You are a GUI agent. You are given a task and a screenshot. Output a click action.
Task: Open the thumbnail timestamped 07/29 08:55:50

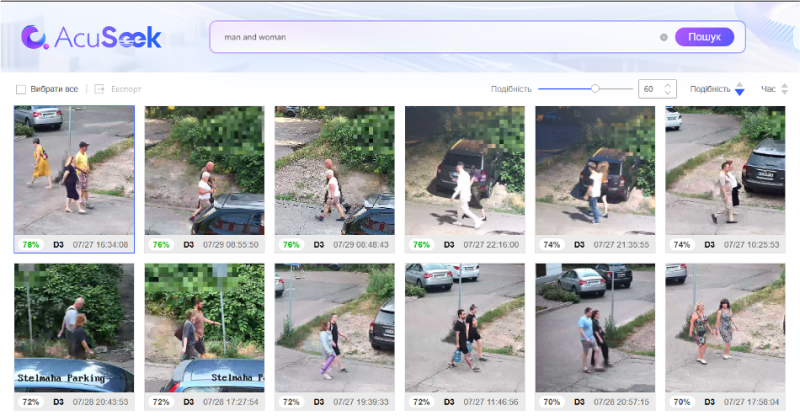tap(204, 171)
